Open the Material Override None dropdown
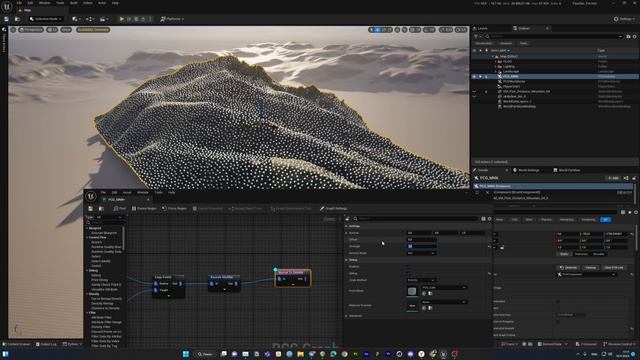 pyautogui.click(x=444, y=302)
